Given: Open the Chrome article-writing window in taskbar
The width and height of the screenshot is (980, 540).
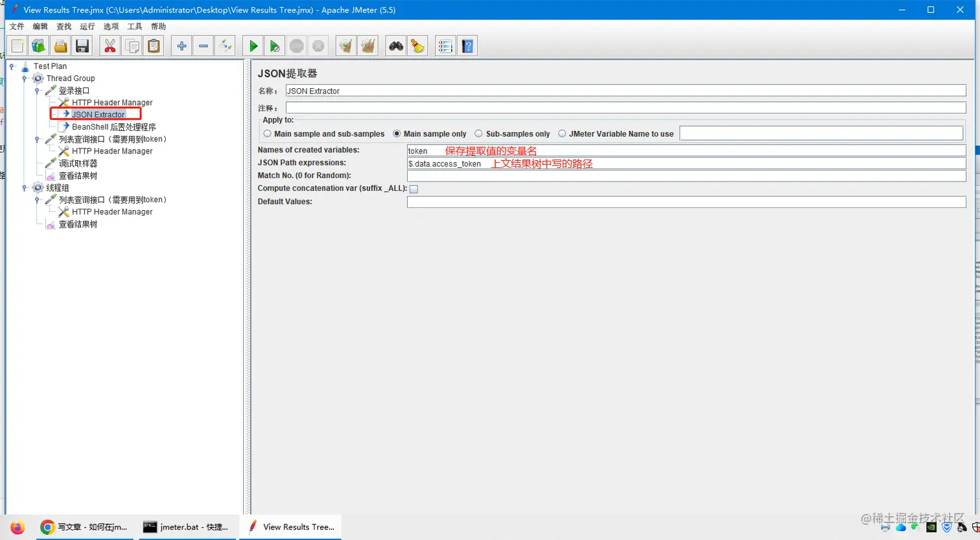Looking at the screenshot, I should click(x=84, y=527).
